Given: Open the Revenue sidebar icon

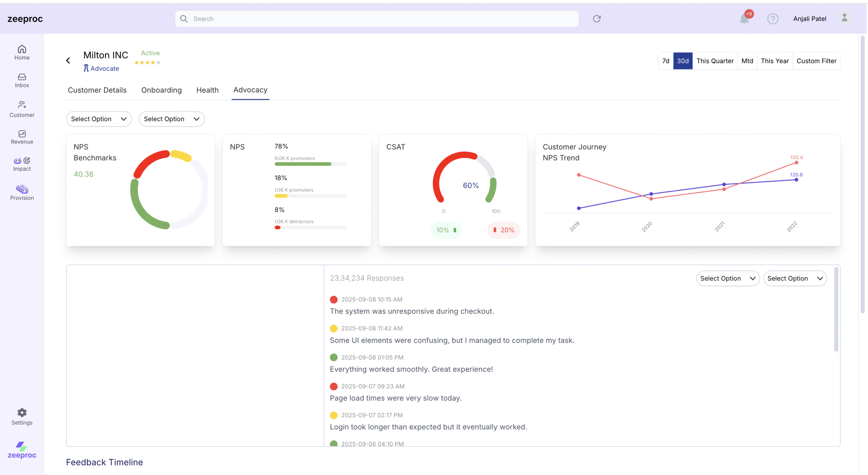Looking at the screenshot, I should point(22,137).
